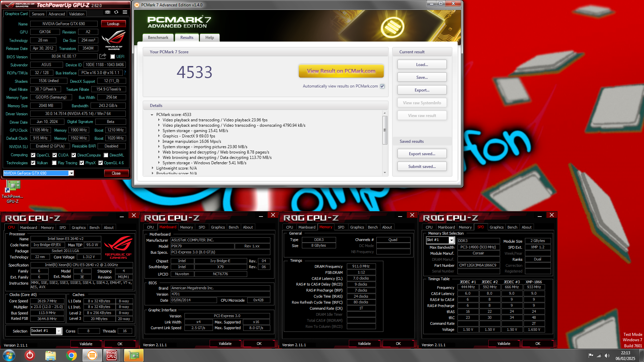Click the Bus Interface question mark icon
Viewport: 644px width, 362px height.
click(125, 73)
